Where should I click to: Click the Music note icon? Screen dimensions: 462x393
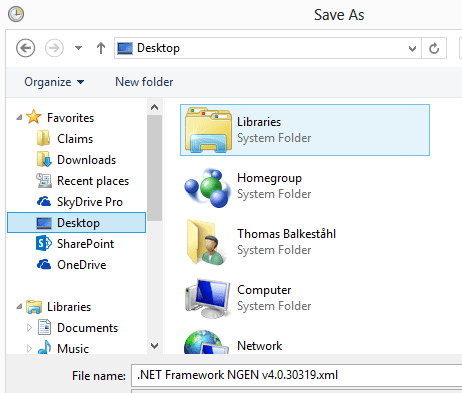tap(44, 347)
